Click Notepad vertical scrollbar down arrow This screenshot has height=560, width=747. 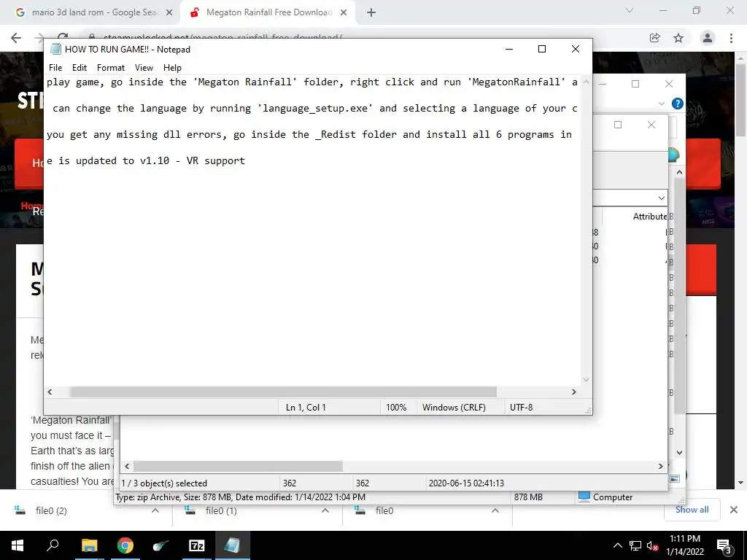(x=586, y=379)
